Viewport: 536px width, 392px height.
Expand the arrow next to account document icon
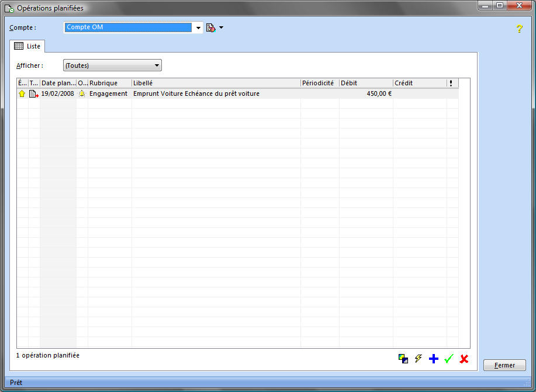221,27
